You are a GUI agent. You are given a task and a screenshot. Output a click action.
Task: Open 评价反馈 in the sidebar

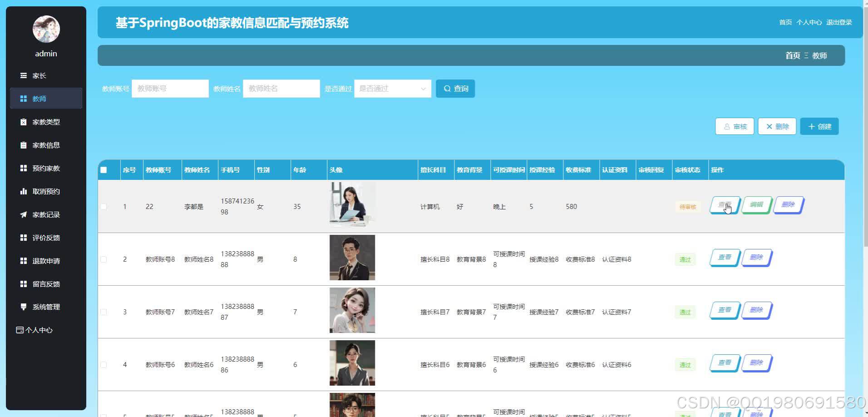[46, 238]
